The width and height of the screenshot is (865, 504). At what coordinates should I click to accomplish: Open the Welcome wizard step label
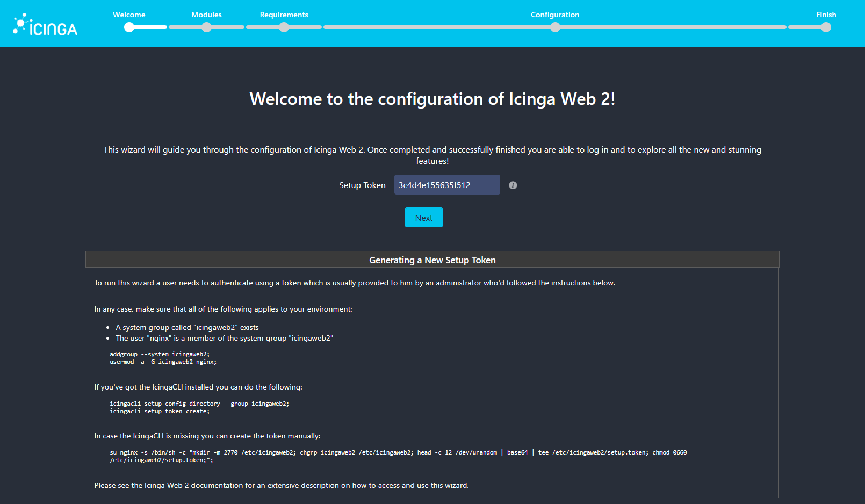click(x=129, y=15)
